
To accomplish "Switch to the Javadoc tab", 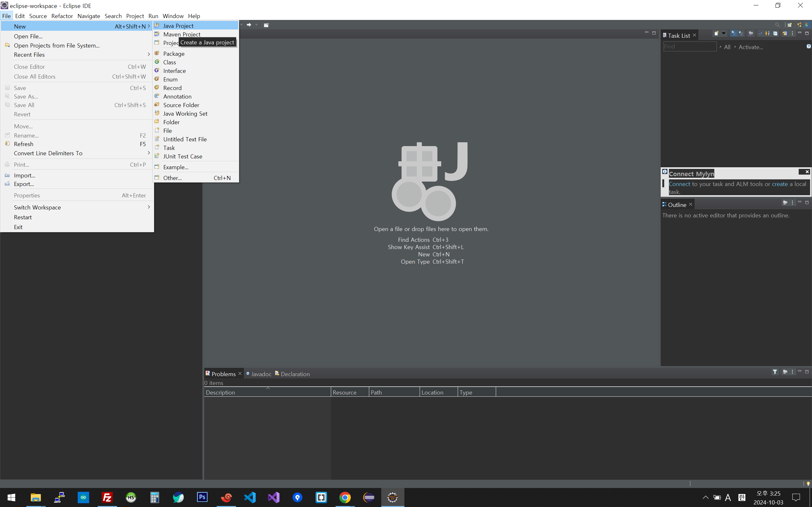I will [261, 374].
